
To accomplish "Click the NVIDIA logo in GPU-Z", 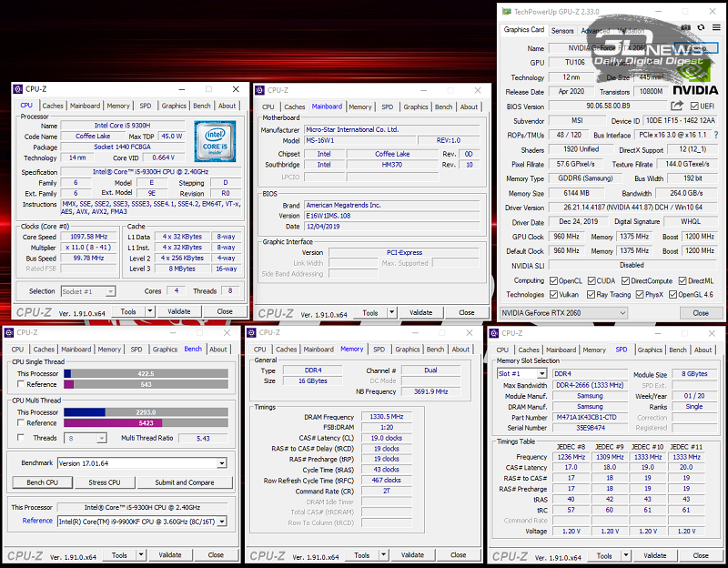I will pos(695,78).
